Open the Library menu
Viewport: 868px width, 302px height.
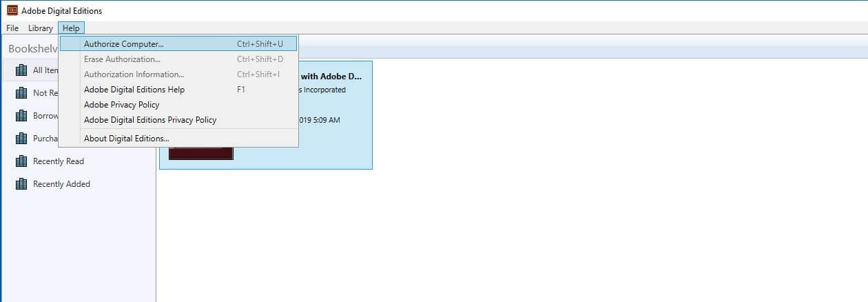point(41,28)
